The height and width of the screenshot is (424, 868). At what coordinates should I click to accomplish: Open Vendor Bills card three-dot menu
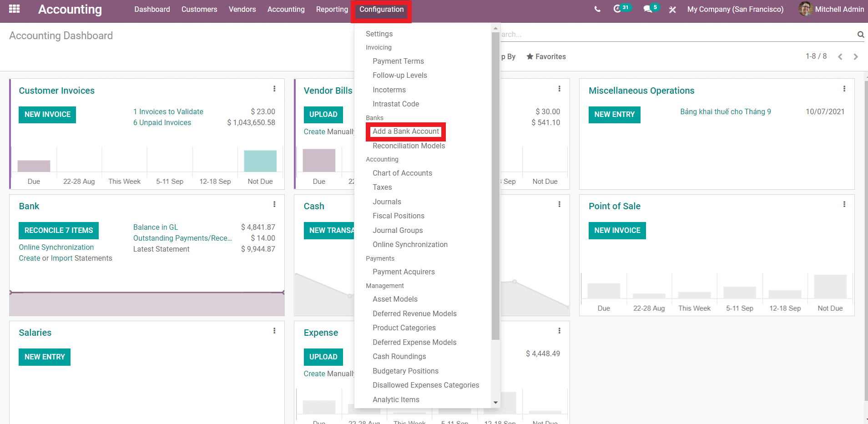559,89
